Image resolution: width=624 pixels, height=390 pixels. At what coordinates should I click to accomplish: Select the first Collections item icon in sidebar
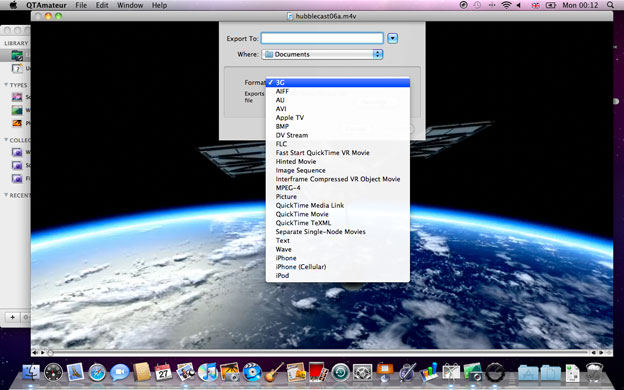pos(17,152)
